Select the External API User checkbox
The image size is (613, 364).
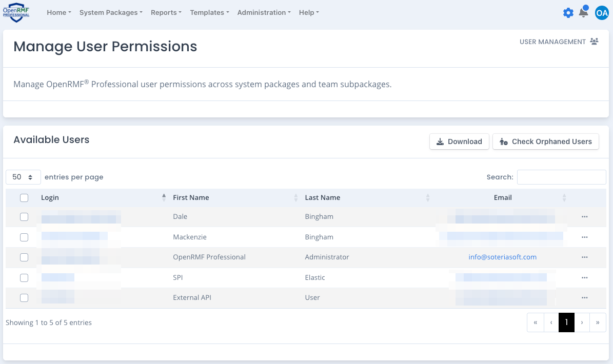24,297
